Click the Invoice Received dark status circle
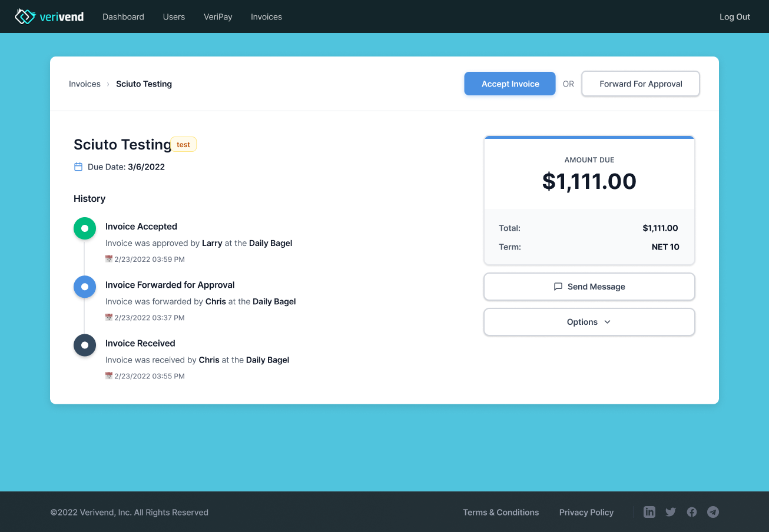 pos(85,345)
